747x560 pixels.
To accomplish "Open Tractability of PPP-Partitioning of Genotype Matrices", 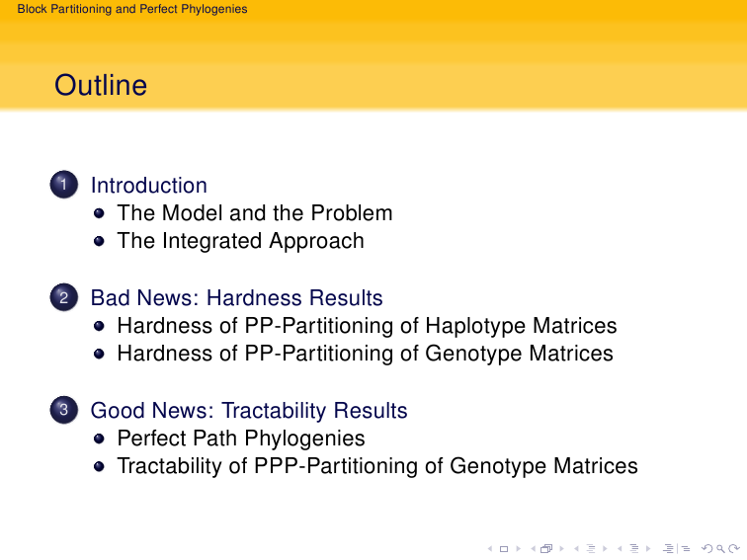I will (377, 466).
